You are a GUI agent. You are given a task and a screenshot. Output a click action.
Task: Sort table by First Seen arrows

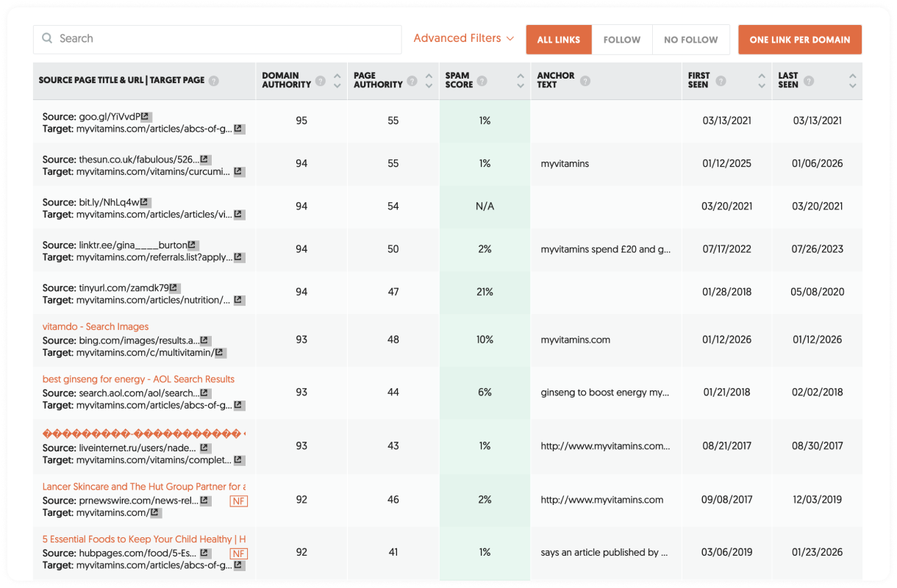[x=762, y=81]
